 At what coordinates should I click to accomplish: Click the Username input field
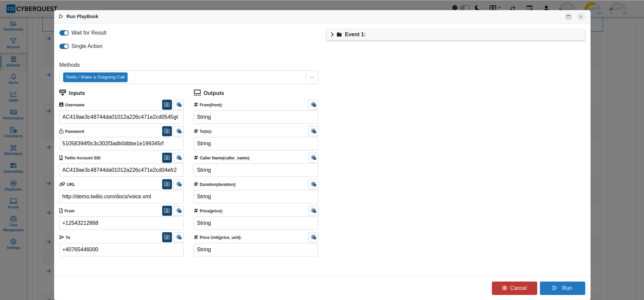122,117
